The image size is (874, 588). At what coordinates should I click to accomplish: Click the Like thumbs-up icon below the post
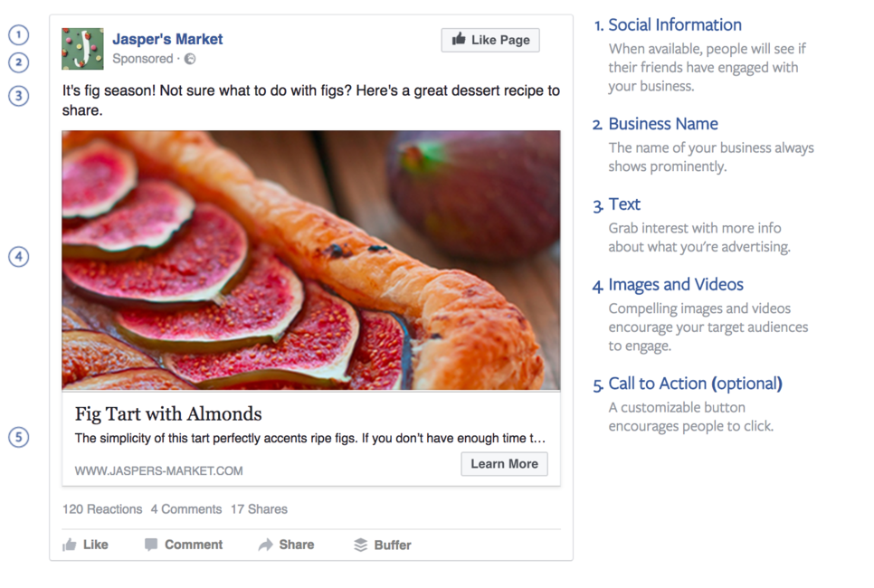[x=70, y=545]
